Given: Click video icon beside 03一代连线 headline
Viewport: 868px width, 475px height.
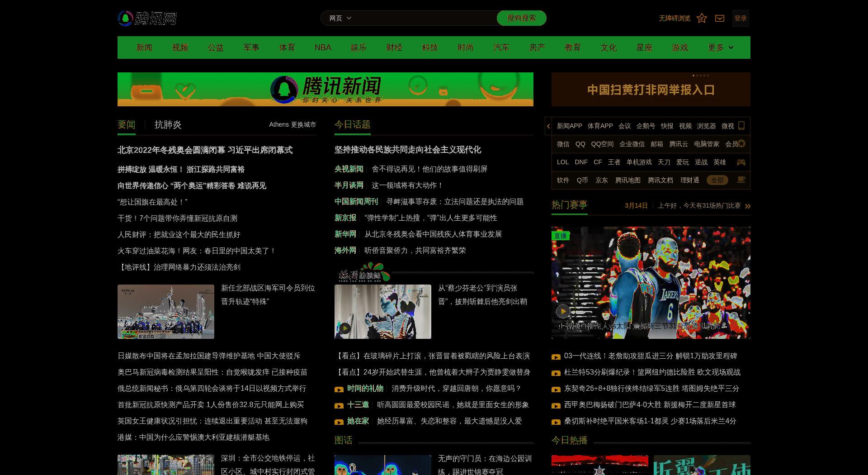Looking at the screenshot, I should point(556,357).
